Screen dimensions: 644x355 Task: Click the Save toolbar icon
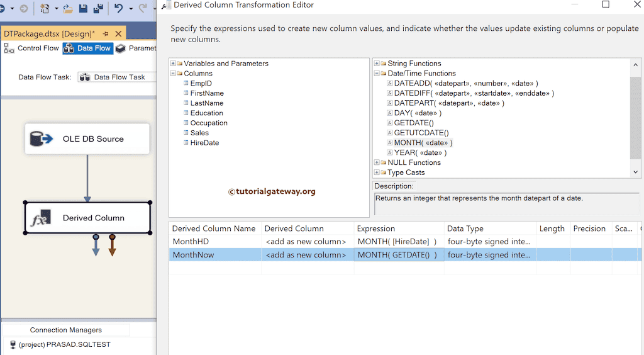[84, 8]
